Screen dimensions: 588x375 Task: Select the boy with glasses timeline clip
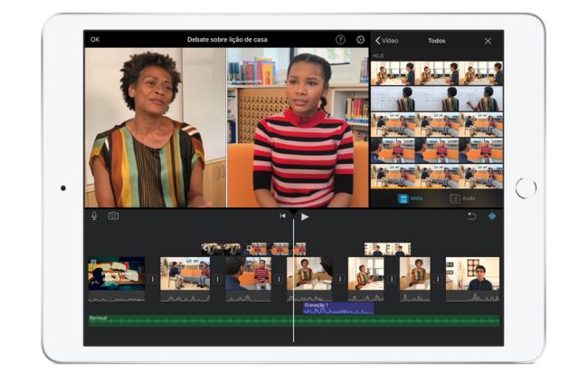[472, 279]
